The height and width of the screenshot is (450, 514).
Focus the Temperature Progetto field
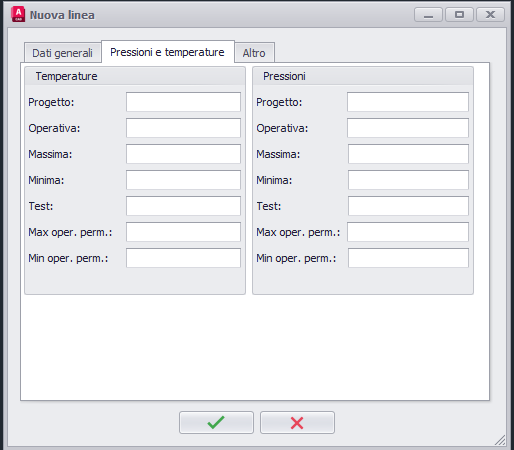point(183,102)
